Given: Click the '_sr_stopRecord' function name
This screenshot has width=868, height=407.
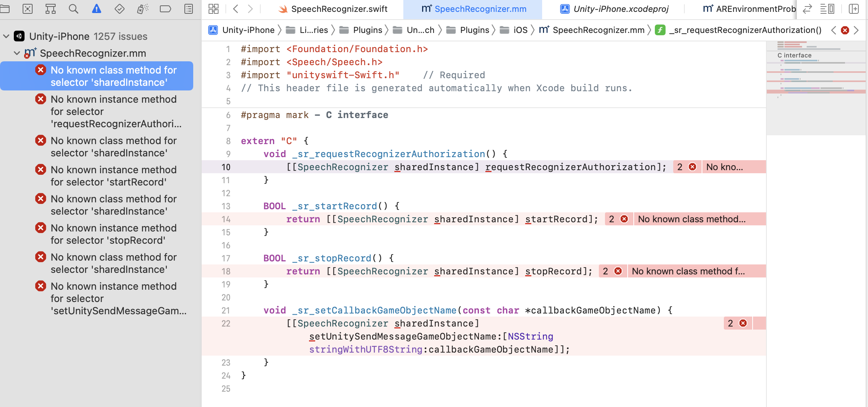Looking at the screenshot, I should point(332,258).
